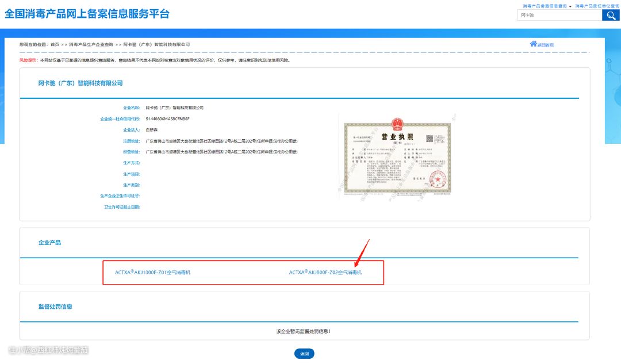Screen dimensions: 621x364
Task: Click the 返回首页 link
Action: (545, 45)
